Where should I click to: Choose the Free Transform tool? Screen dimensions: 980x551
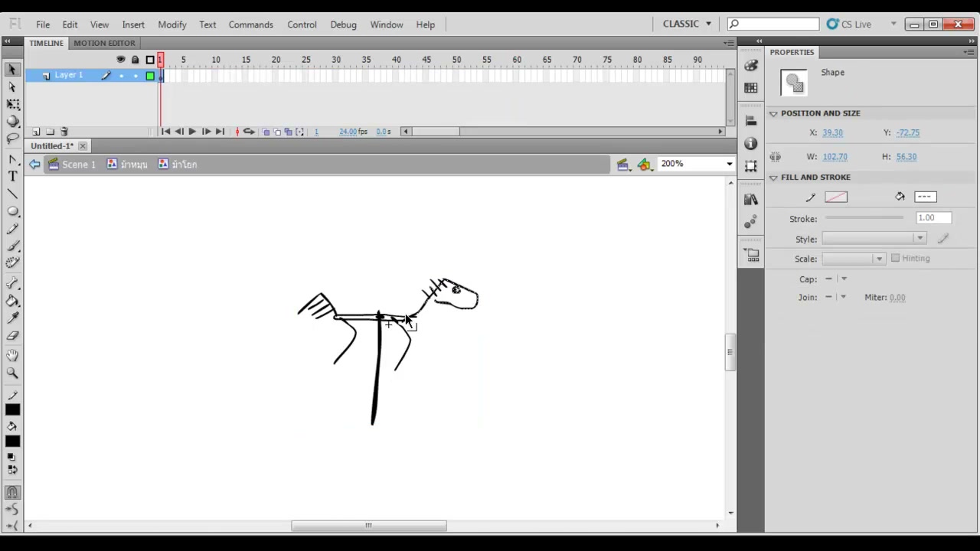coord(12,103)
